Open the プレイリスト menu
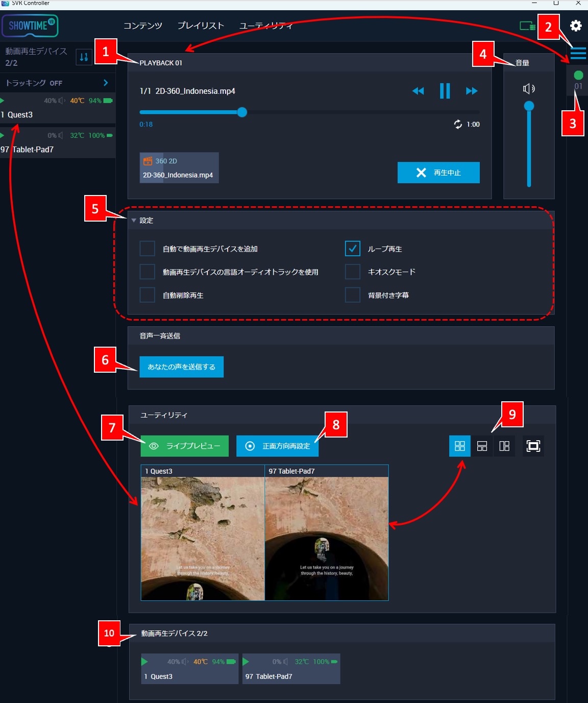The width and height of the screenshot is (588, 703). point(201,26)
